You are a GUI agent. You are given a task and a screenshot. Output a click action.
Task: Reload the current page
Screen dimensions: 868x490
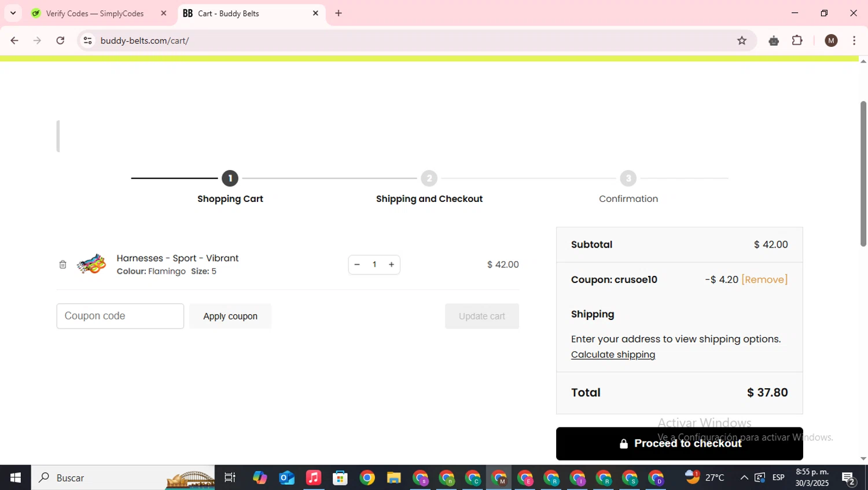coord(60,40)
